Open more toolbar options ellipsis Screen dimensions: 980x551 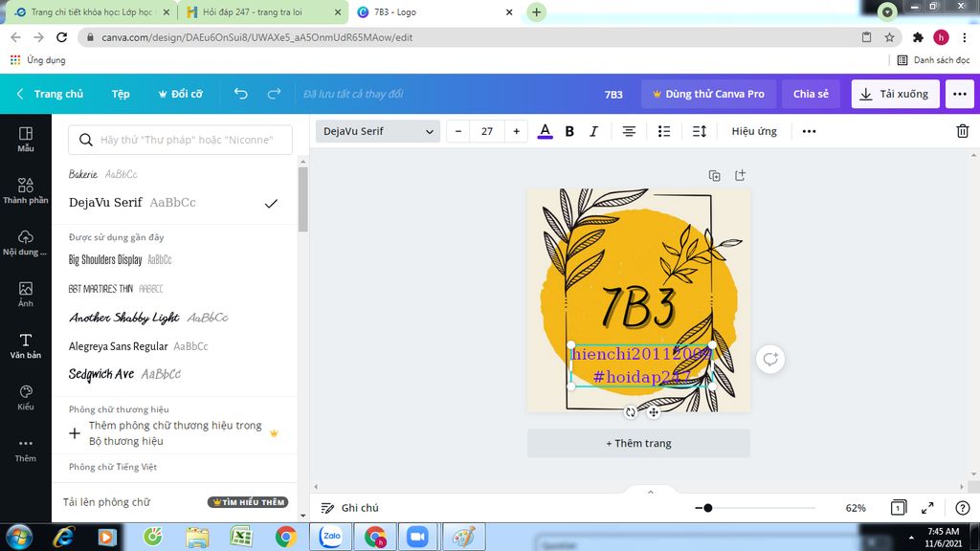pos(809,131)
